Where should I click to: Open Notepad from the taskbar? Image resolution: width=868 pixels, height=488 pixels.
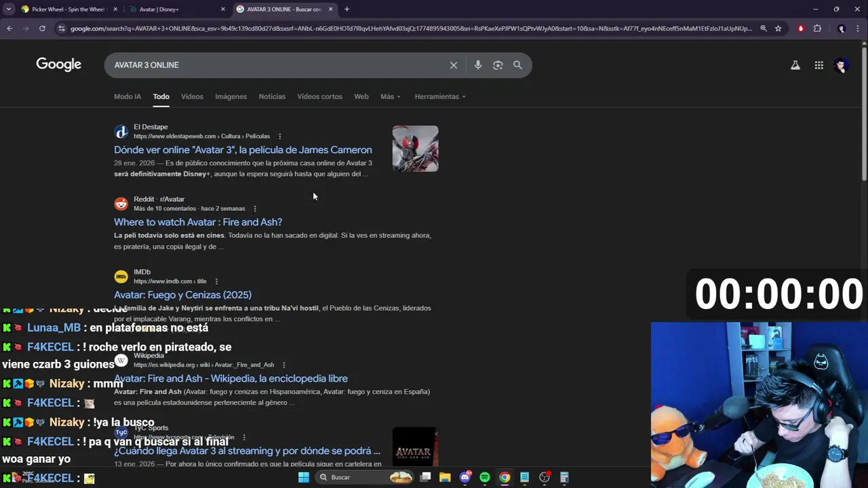pos(524,477)
